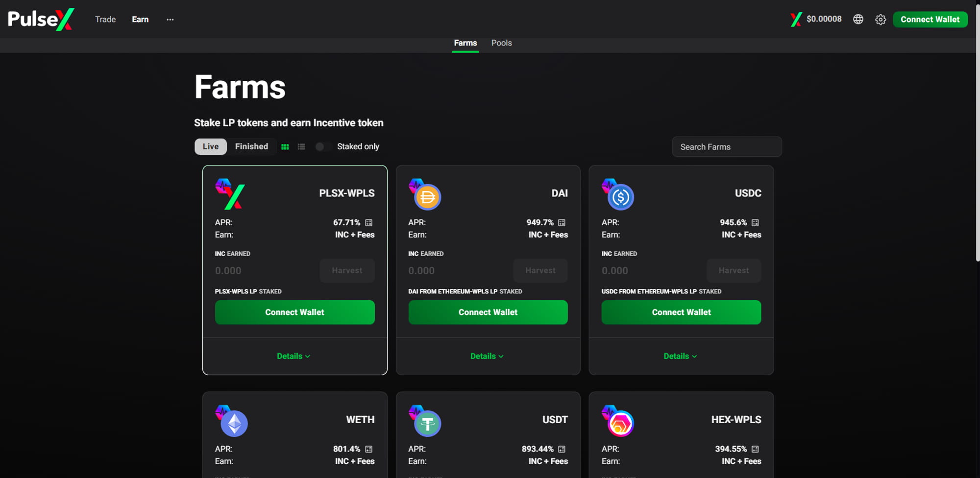This screenshot has width=980, height=478.
Task: Open APR calculator for USDC farm
Action: click(x=755, y=222)
